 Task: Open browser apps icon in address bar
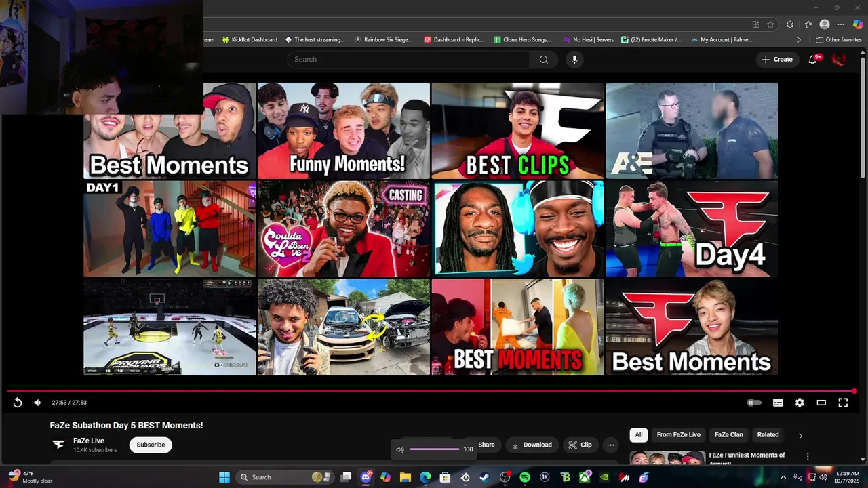tap(755, 24)
